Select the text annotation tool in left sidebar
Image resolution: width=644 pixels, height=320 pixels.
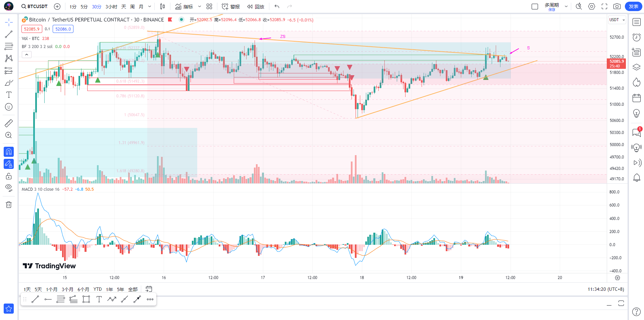click(9, 95)
